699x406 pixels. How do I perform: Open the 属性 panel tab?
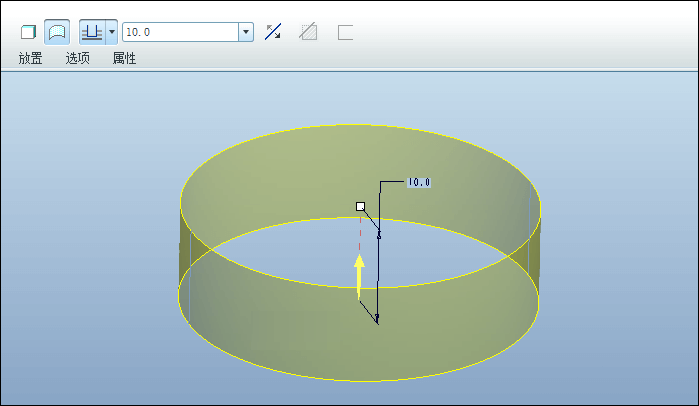(x=124, y=58)
